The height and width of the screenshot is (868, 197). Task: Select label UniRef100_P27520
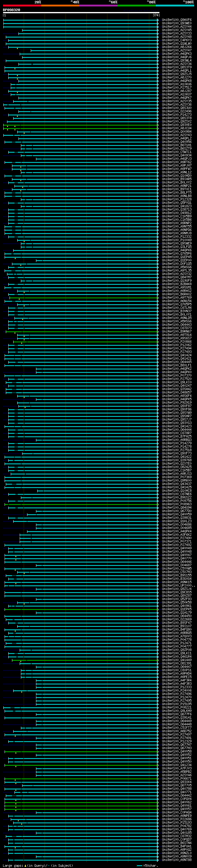tap(177, 379)
